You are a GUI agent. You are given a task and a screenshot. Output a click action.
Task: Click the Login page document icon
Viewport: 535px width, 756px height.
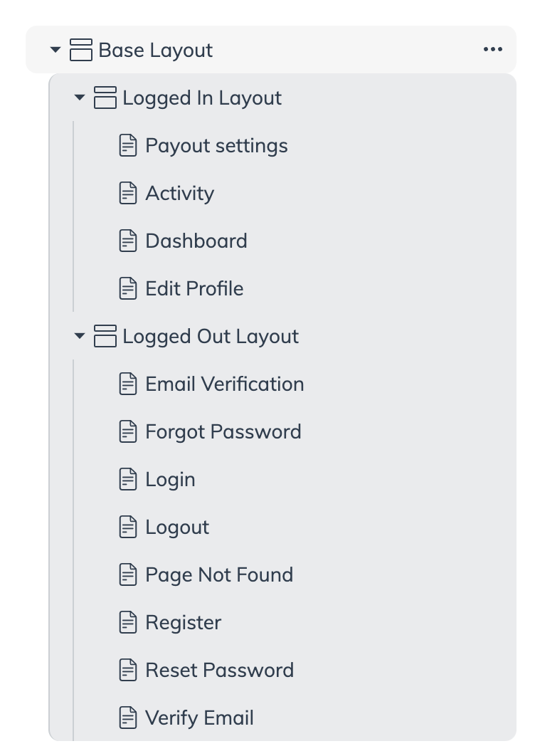128,479
